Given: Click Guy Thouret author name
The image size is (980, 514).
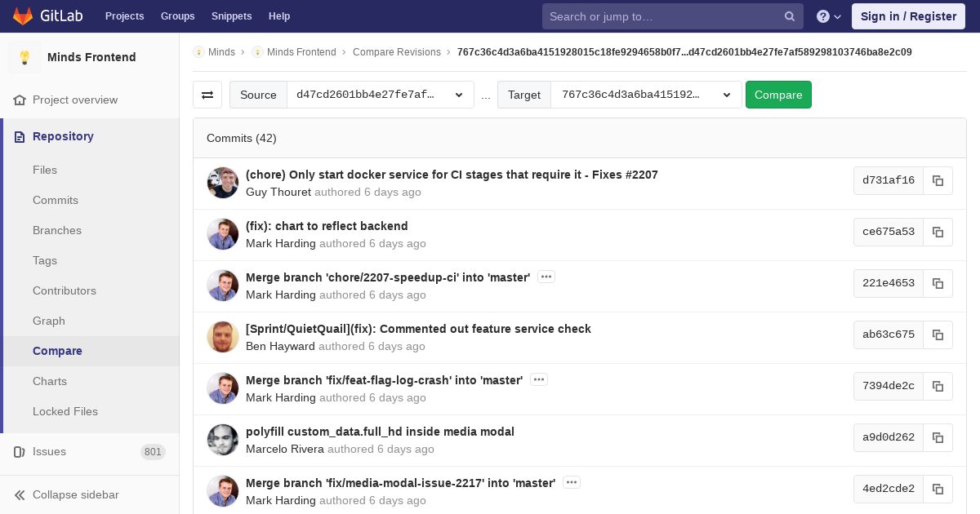Looking at the screenshot, I should (x=278, y=192).
